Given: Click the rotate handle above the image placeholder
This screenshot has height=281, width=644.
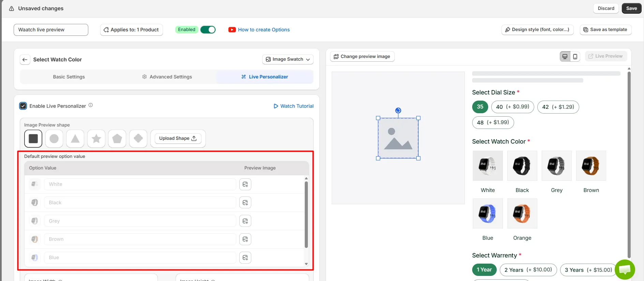Looking at the screenshot, I should coord(398,110).
